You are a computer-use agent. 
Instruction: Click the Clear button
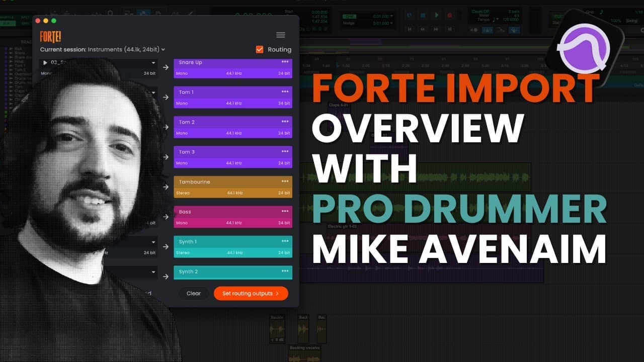click(x=194, y=293)
